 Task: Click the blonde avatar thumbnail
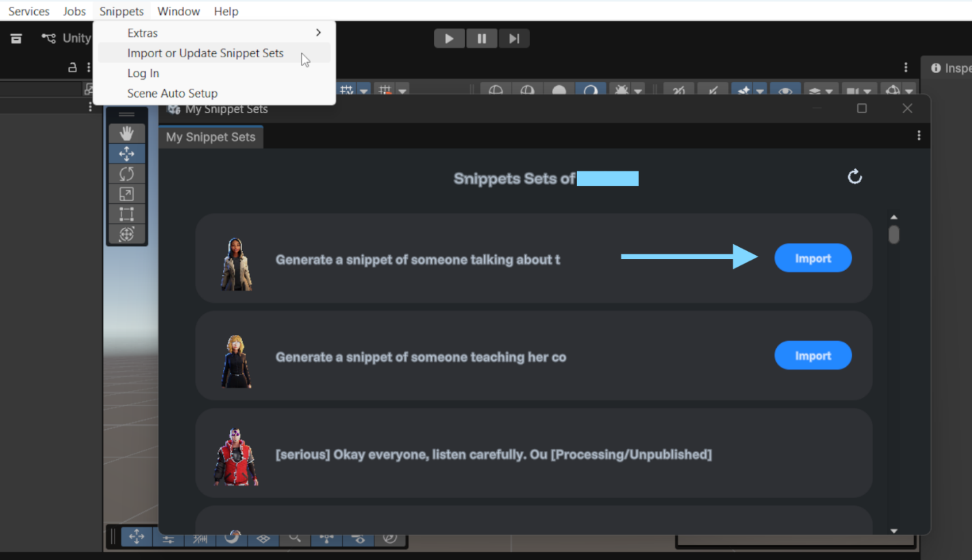click(236, 362)
